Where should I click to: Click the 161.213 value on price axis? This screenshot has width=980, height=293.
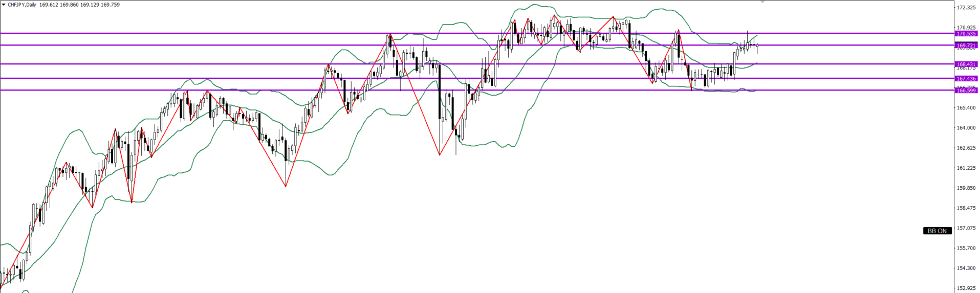(x=966, y=168)
